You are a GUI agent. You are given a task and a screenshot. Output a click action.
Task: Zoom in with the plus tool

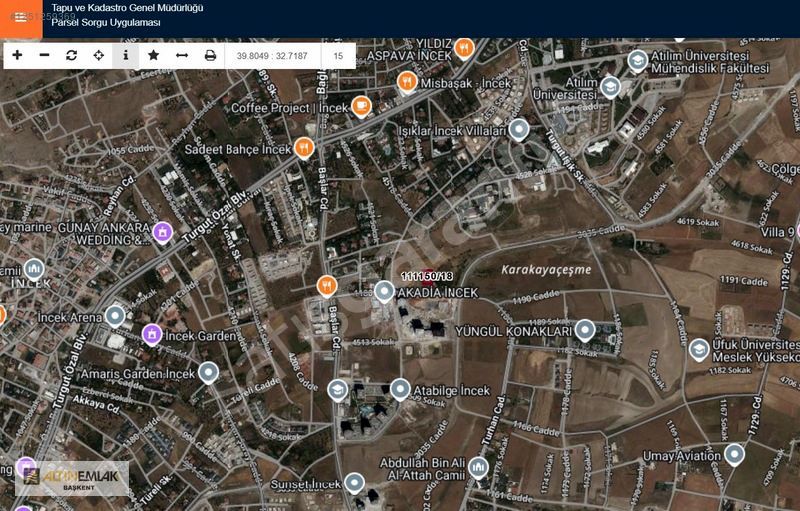[17, 55]
